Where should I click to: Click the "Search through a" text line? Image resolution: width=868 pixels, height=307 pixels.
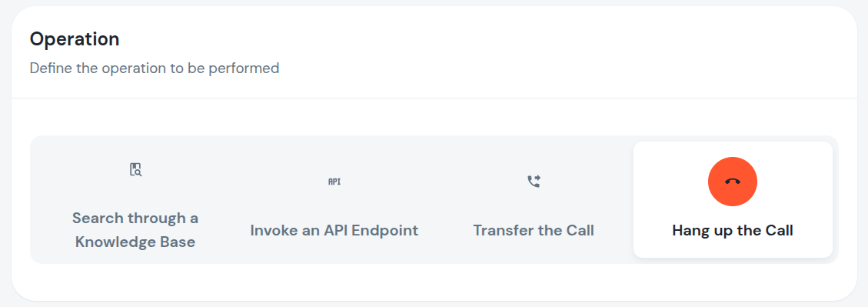coord(135,218)
